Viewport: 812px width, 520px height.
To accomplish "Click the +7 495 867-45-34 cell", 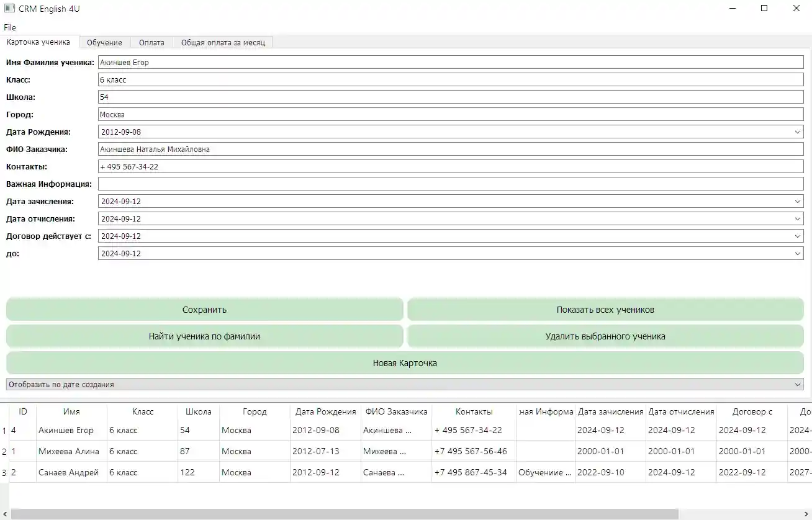I will point(474,472).
